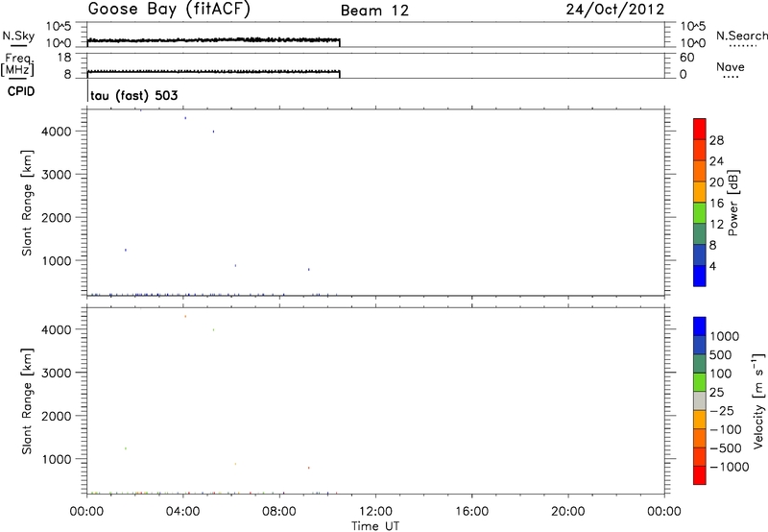Click the gray -25 to 25 velocity swatch
The height and width of the screenshot is (532, 768).
(x=700, y=400)
